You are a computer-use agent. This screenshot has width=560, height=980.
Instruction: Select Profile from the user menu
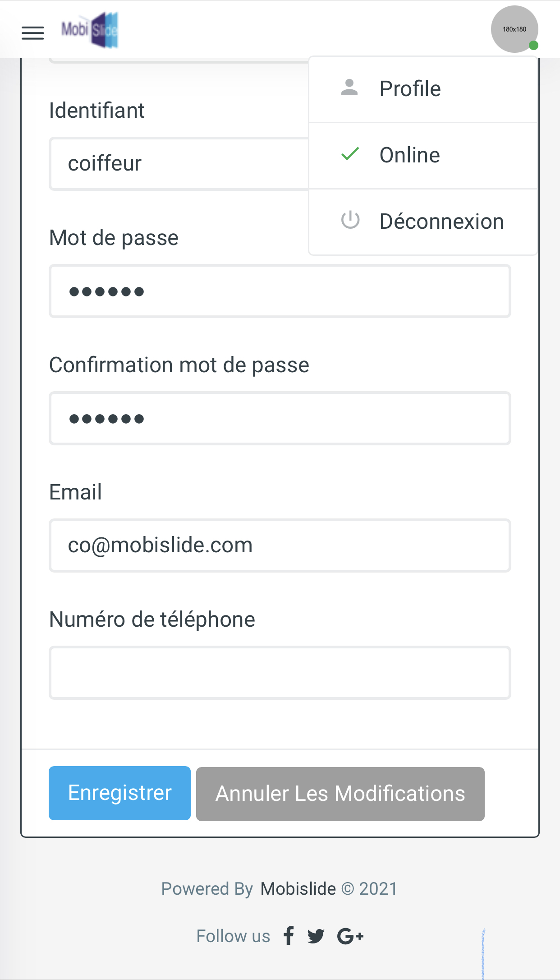pos(423,89)
